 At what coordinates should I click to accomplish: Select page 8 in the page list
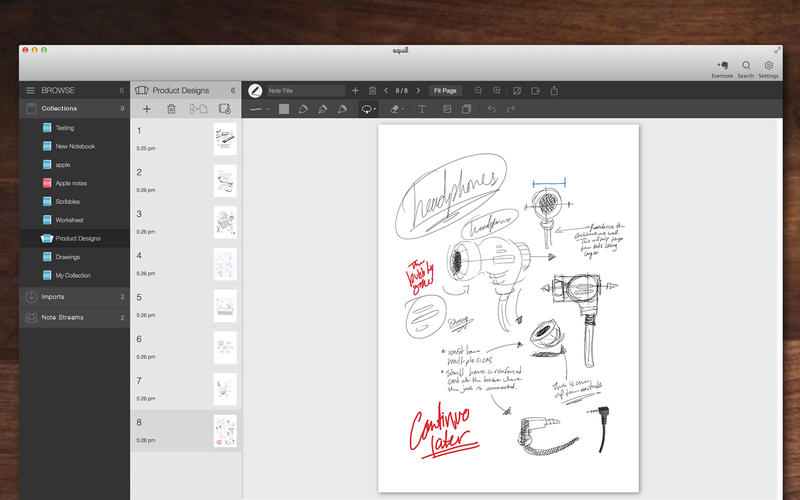point(186,431)
